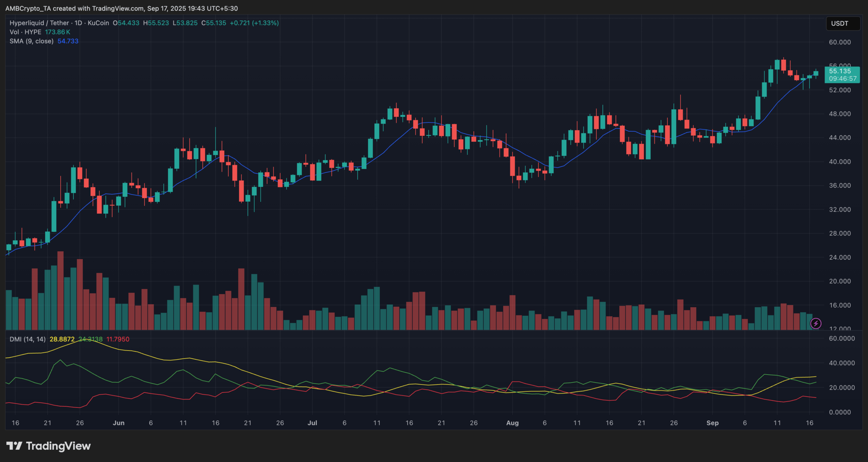Screen dimensions: 868x462
Task: Click the purple lightning bolt icon
Action: (x=816, y=323)
